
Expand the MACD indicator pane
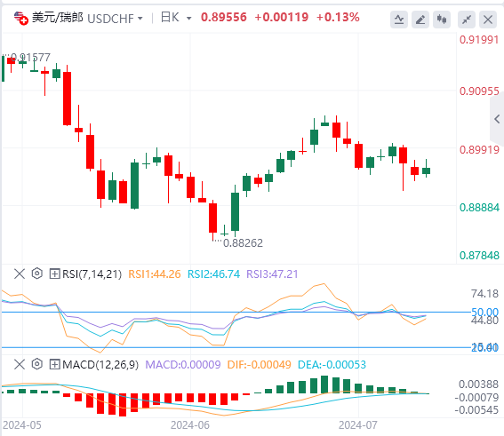click(x=54, y=364)
